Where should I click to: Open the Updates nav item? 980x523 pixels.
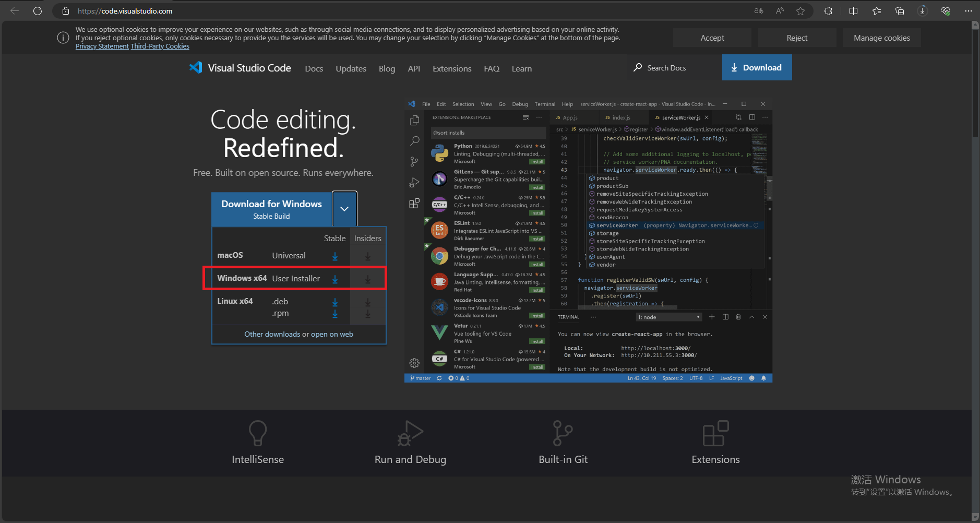click(x=351, y=68)
